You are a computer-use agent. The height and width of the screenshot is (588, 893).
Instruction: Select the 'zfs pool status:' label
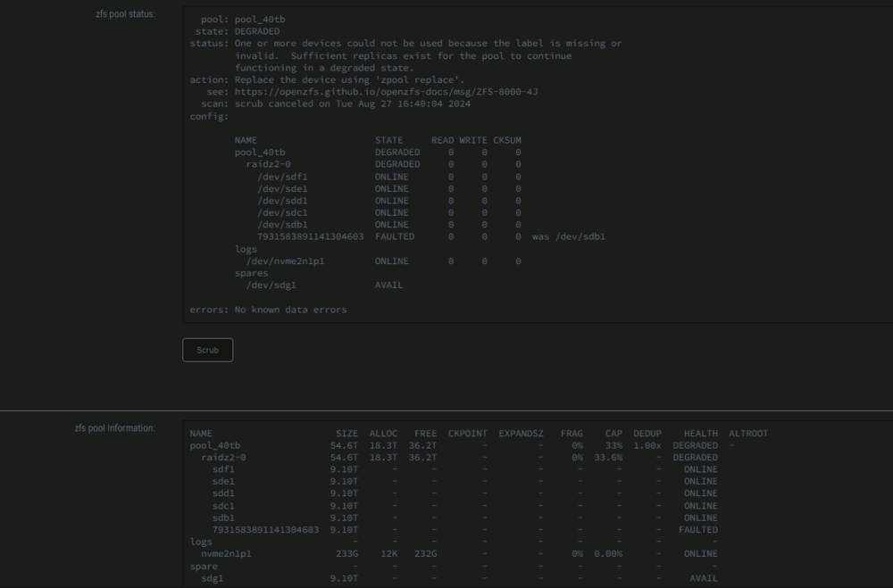coord(125,14)
